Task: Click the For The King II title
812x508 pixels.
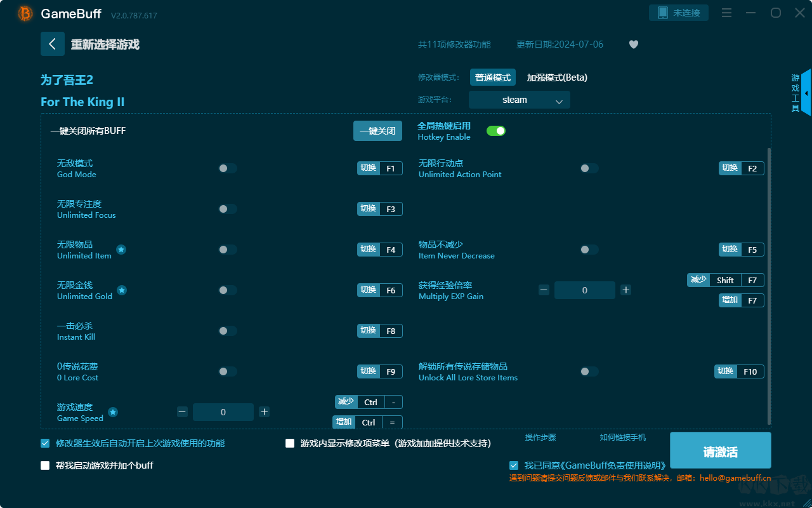Action: click(x=82, y=102)
